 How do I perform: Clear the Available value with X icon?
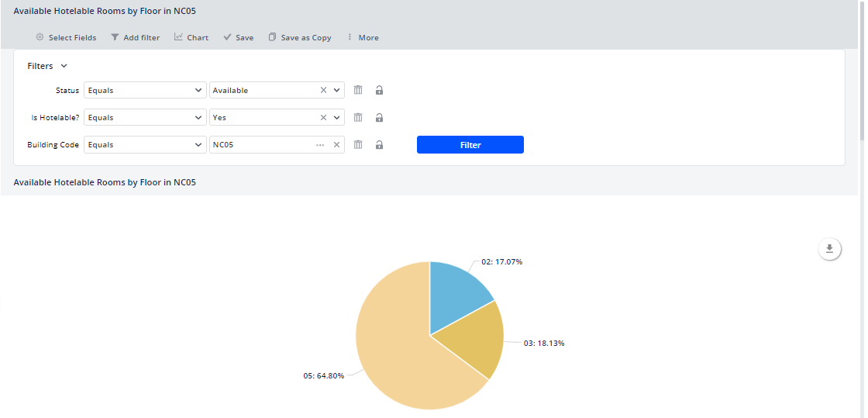tap(324, 90)
